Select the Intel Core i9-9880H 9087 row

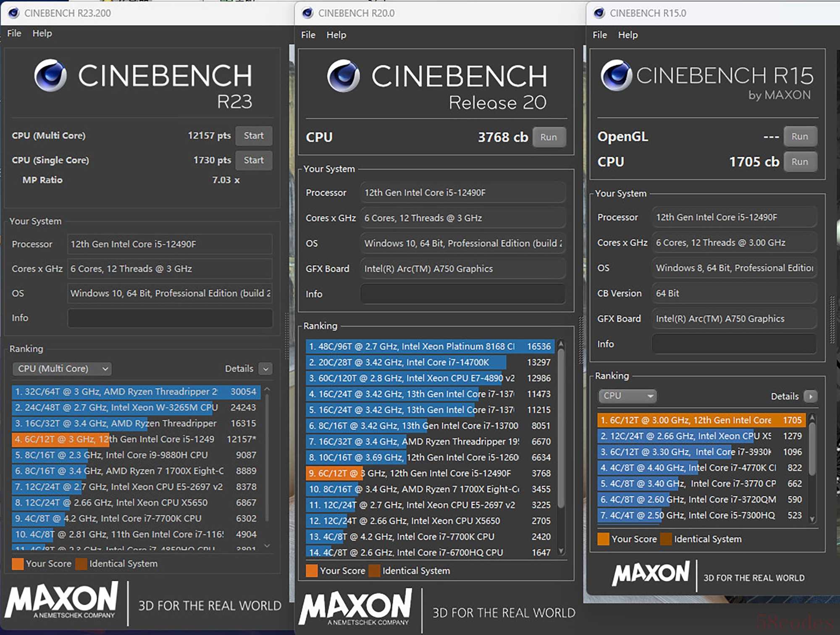(136, 455)
